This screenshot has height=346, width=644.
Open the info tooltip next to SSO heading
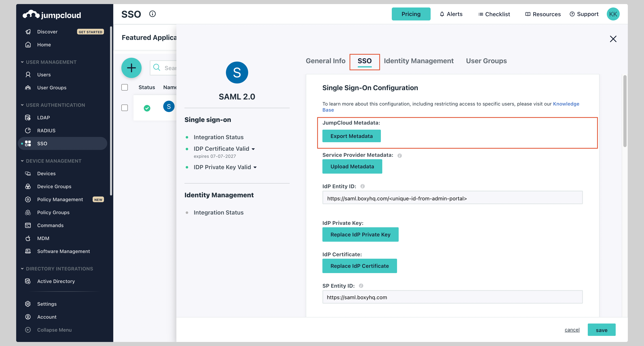coord(152,14)
